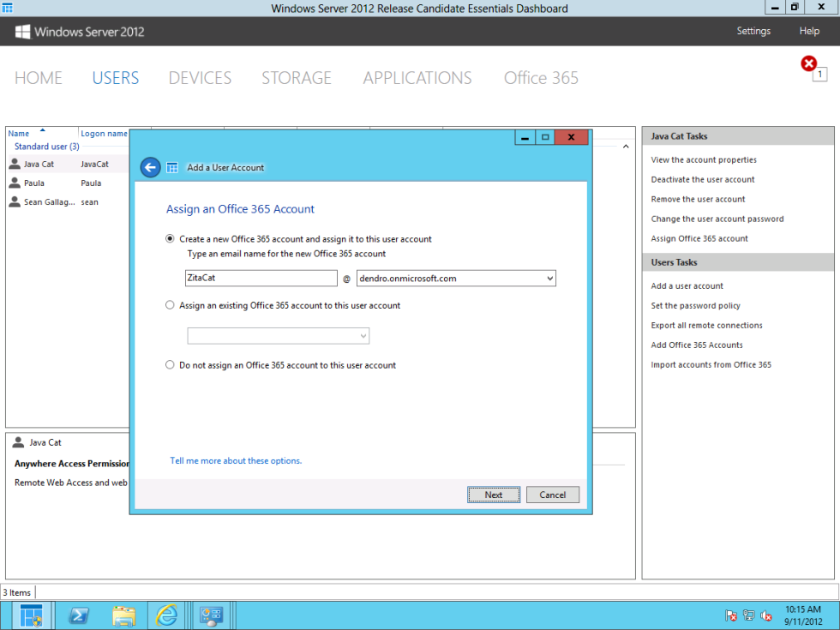Click the ZitaCat email name field
The width and height of the screenshot is (840, 630).
pyautogui.click(x=261, y=278)
